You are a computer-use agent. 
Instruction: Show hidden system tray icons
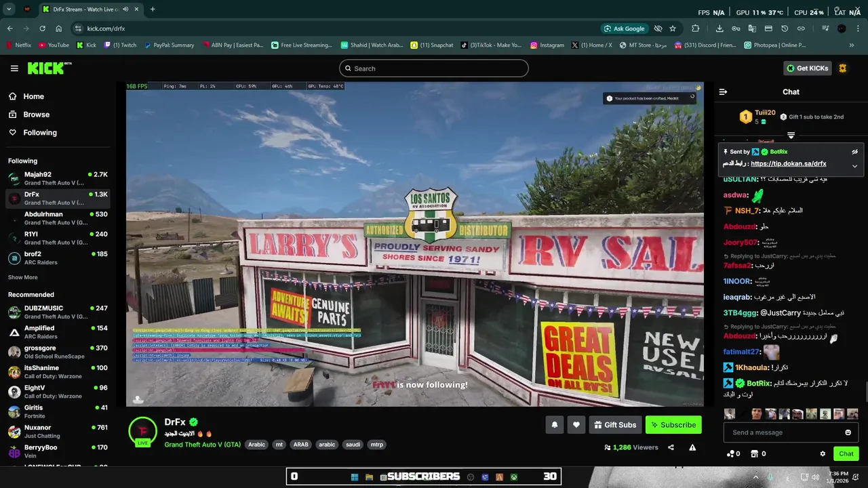[x=755, y=477]
